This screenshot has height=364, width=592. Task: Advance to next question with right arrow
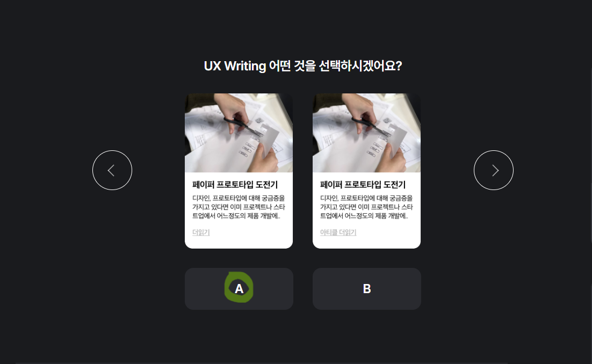coord(494,170)
